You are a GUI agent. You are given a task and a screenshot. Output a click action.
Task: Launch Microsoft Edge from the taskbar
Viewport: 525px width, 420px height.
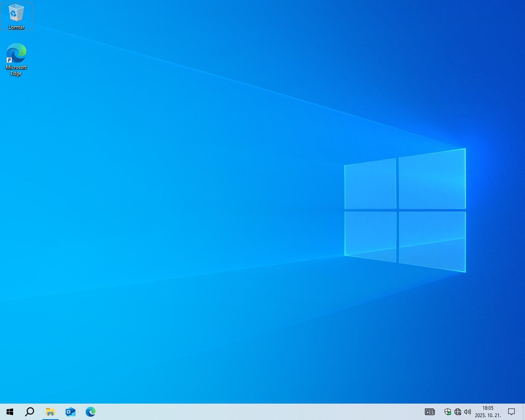tap(90, 412)
